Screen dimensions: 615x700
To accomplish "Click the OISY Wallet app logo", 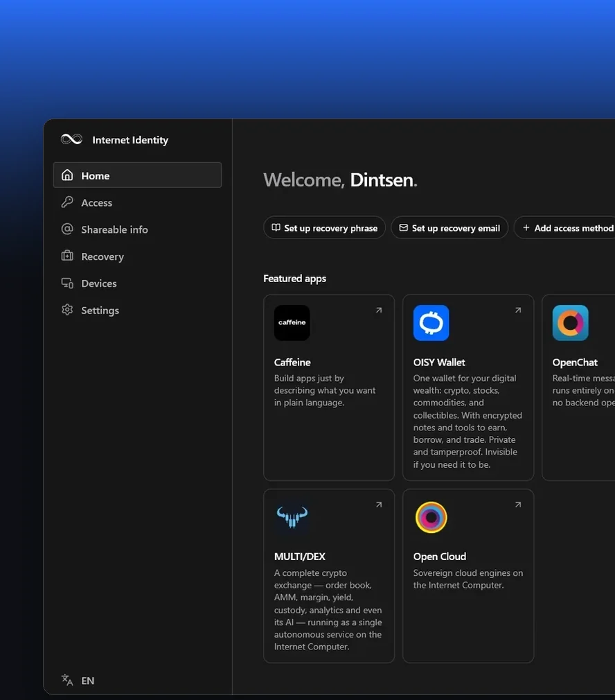I will pyautogui.click(x=431, y=323).
